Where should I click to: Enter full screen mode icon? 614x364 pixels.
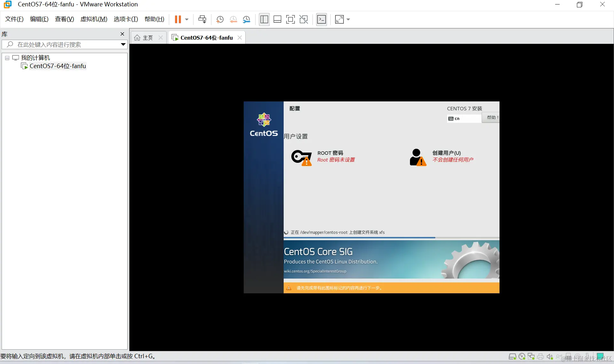point(290,20)
